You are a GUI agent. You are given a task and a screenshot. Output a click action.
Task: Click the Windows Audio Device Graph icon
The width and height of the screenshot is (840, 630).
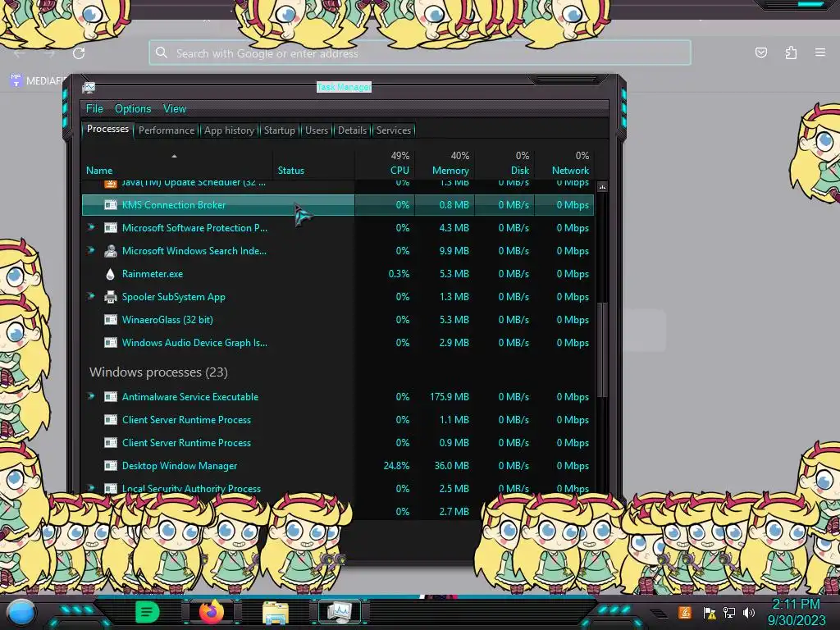click(111, 343)
